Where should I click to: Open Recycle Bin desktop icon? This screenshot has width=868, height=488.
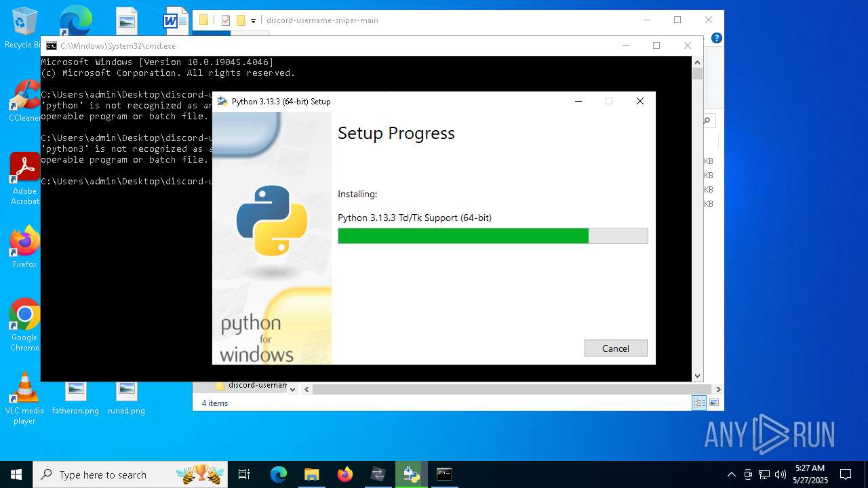coord(24,28)
